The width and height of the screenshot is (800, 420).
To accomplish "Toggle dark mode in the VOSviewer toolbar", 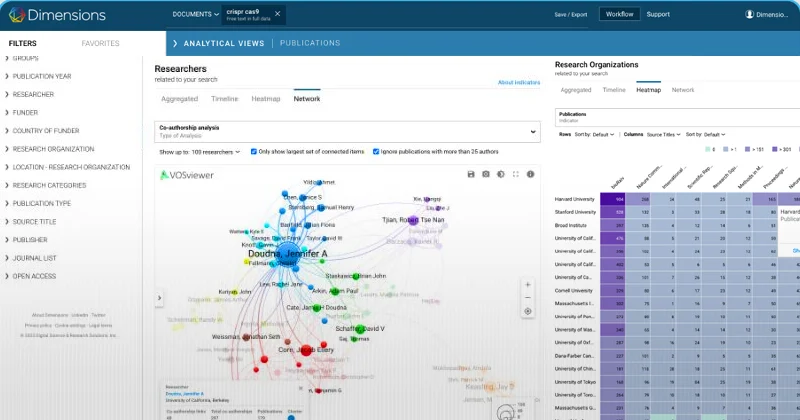I will (500, 174).
